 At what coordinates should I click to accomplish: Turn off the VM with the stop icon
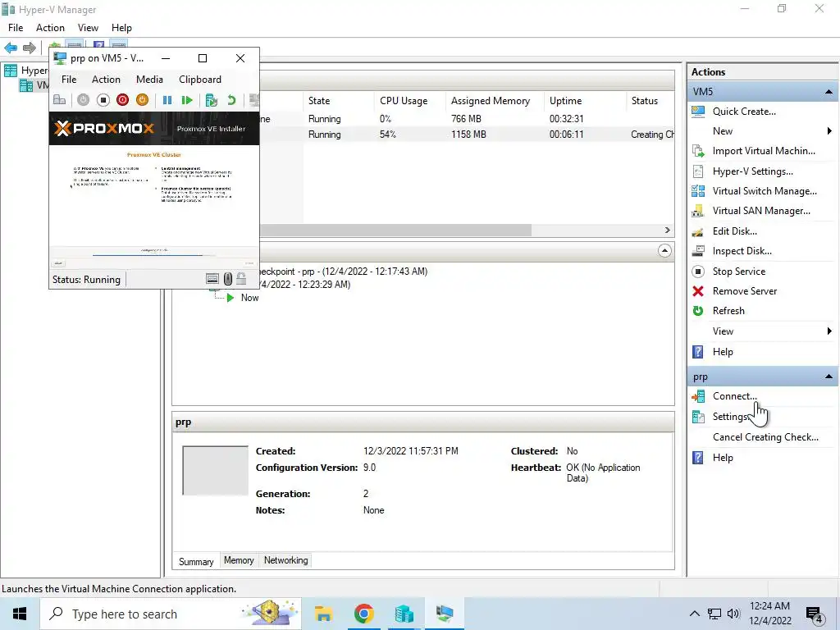point(103,100)
